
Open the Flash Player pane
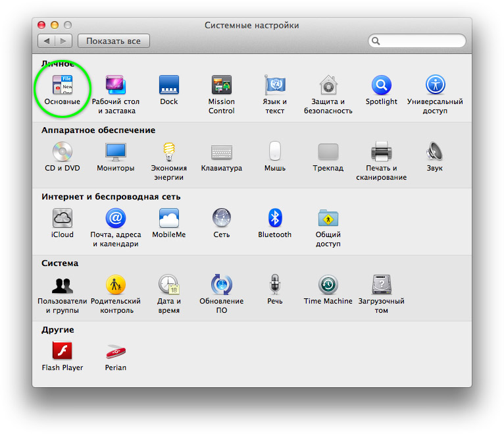[63, 351]
